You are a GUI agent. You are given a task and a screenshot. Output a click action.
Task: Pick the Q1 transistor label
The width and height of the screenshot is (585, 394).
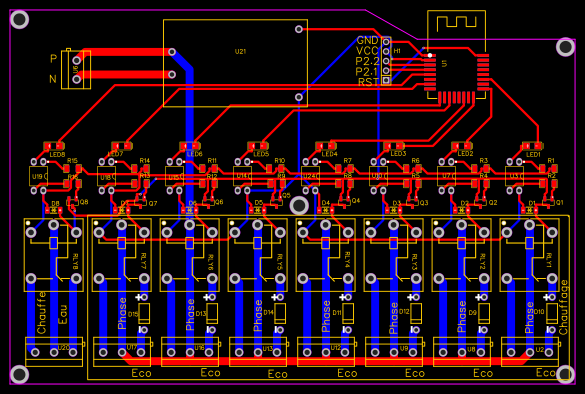559,202
